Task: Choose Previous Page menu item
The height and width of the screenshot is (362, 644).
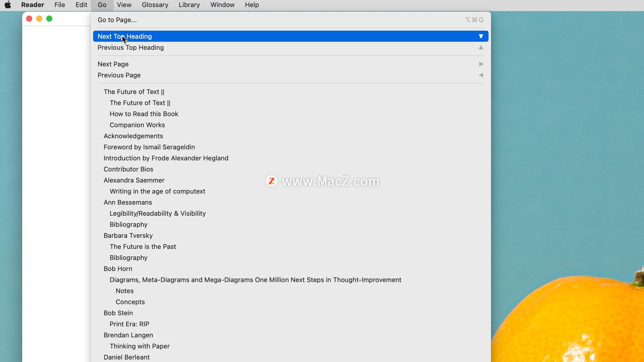Action: 290,75
